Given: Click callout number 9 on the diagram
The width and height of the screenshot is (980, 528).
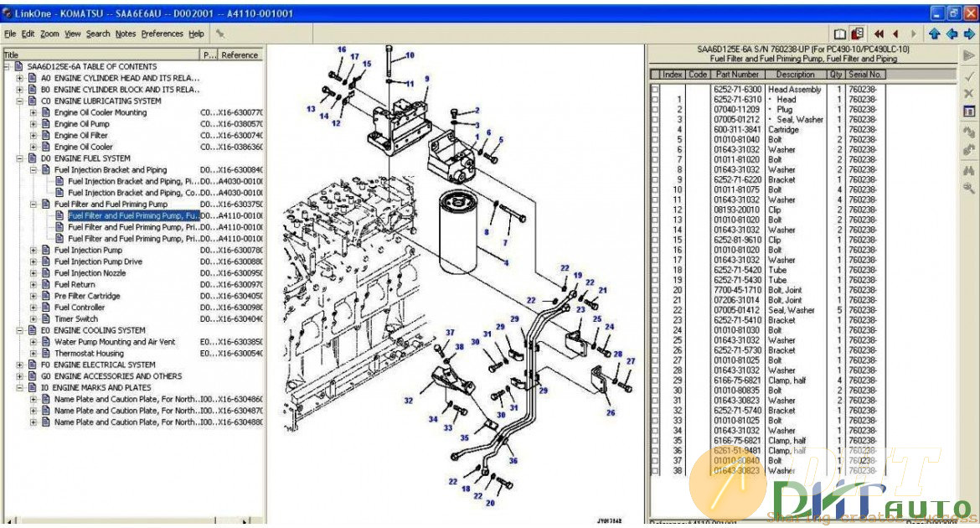Looking at the screenshot, I should click(427, 79).
